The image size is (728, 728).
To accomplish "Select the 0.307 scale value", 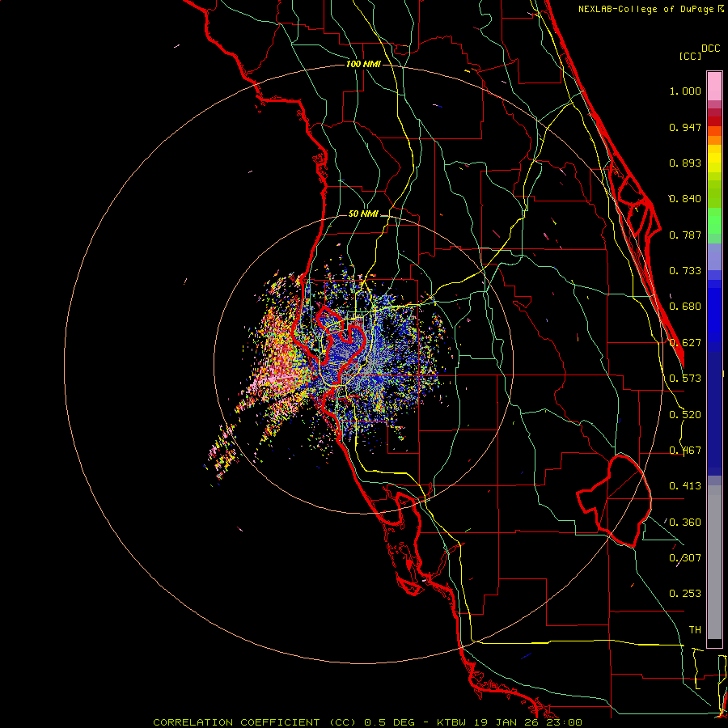I will 685,558.
